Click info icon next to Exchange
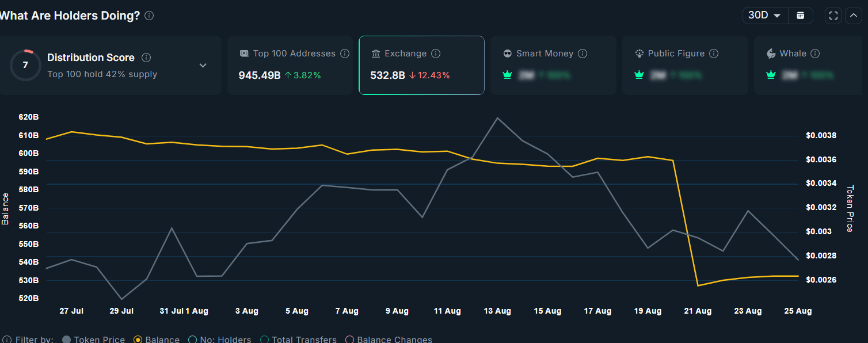 pos(436,54)
